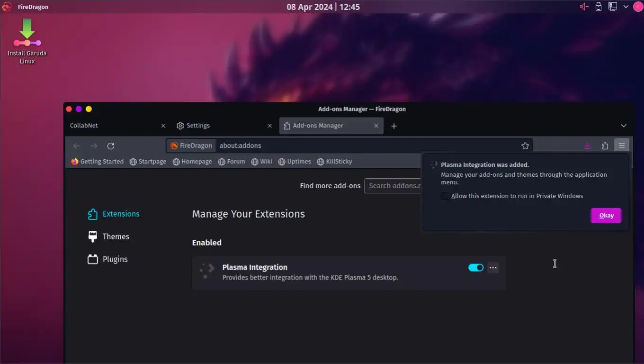This screenshot has height=364, width=644.
Task: Close the Settings tab
Action: (x=270, y=126)
